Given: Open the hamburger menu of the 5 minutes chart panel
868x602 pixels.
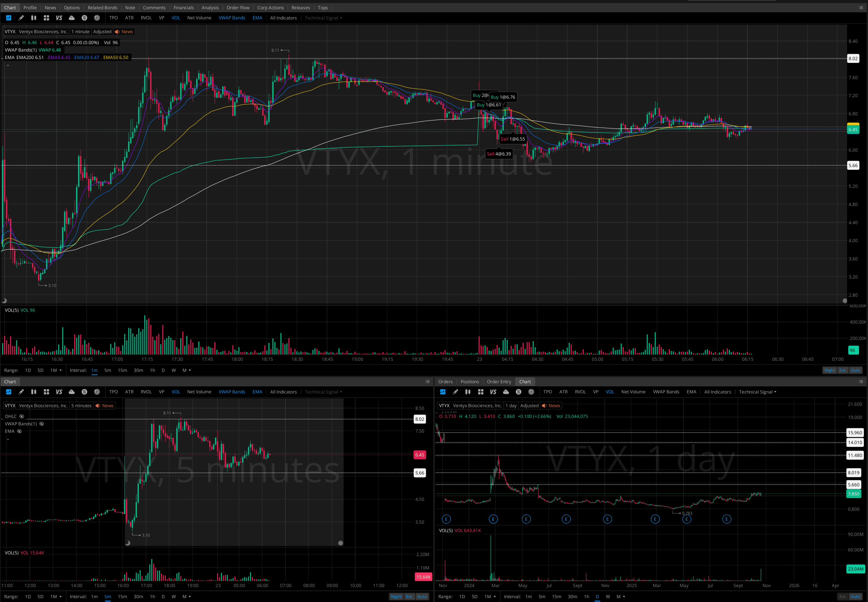Looking at the screenshot, I should click(427, 382).
